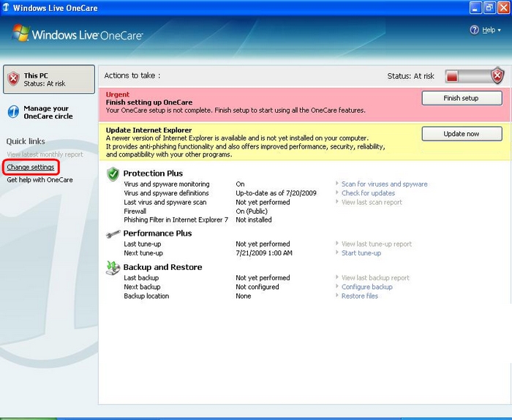Image resolution: width=512 pixels, height=420 pixels.
Task: Click the Update now button
Action: click(x=462, y=134)
